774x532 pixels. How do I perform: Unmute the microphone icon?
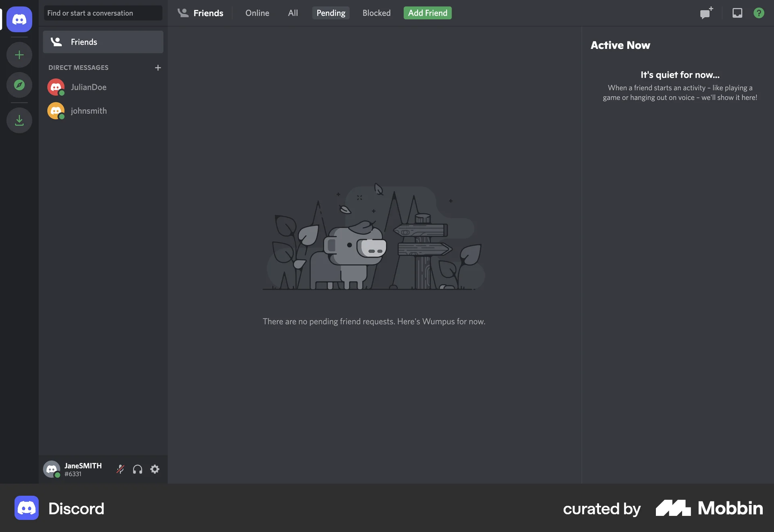tap(120, 469)
